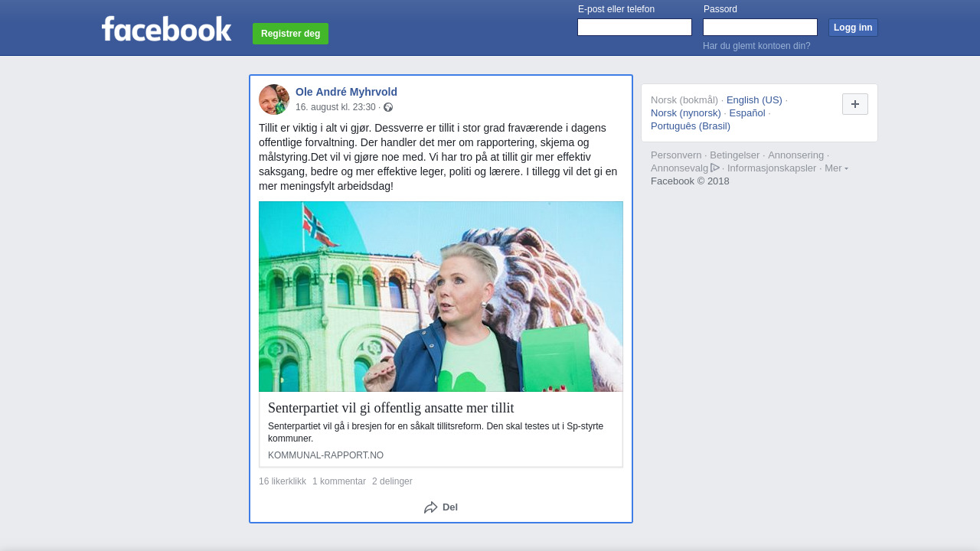Switch language to Norsk (nynorsk)
This screenshot has width=980, height=551.
686,113
